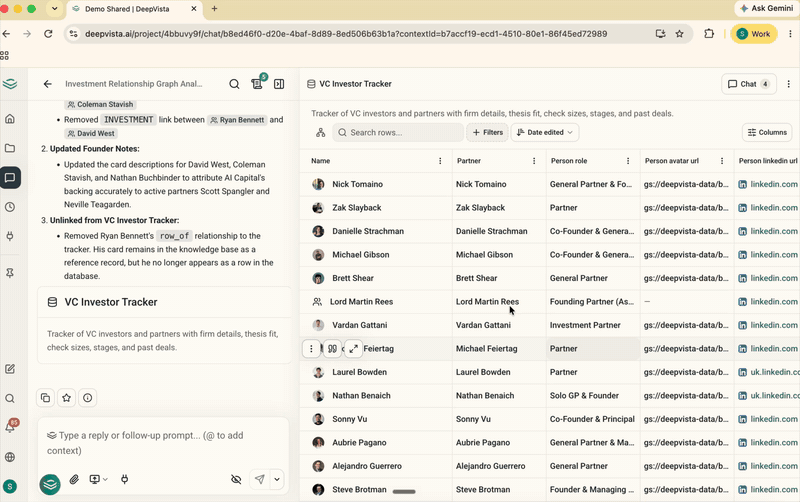Open the tab list dropdown arrow
The image size is (800, 502).
click(54, 9)
